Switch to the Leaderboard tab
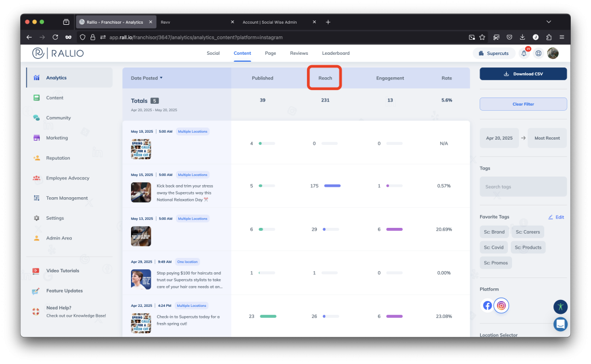Viewport: 591px width, 364px height. (336, 53)
